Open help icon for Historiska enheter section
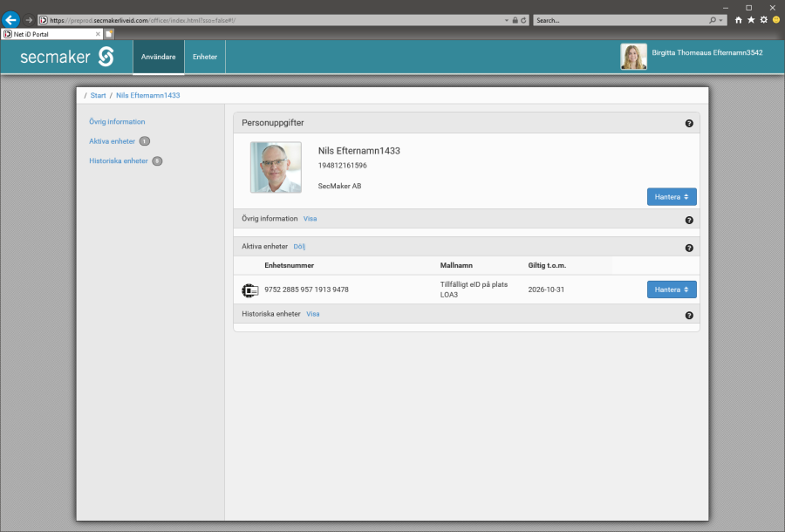 689,316
